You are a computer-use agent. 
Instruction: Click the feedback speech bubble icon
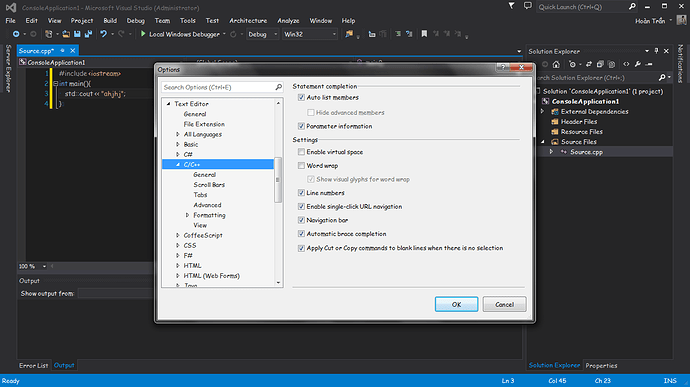click(527, 6)
